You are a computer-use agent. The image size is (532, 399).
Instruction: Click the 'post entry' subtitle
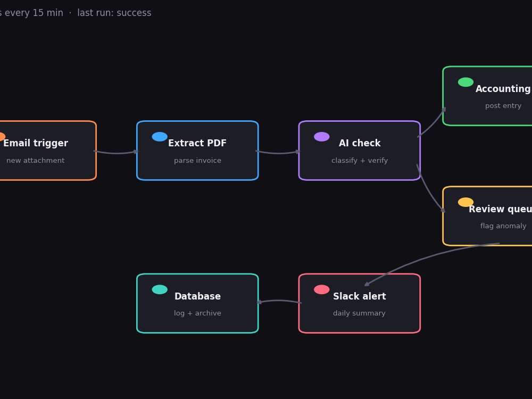(x=503, y=106)
